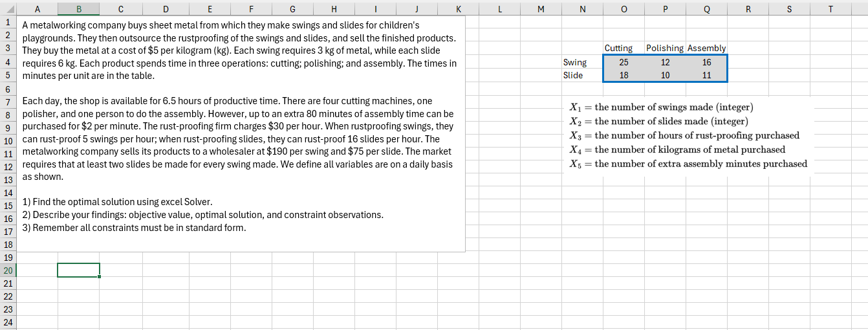Click the metalworking problem description text box
The image size is (868, 330).
click(241, 135)
